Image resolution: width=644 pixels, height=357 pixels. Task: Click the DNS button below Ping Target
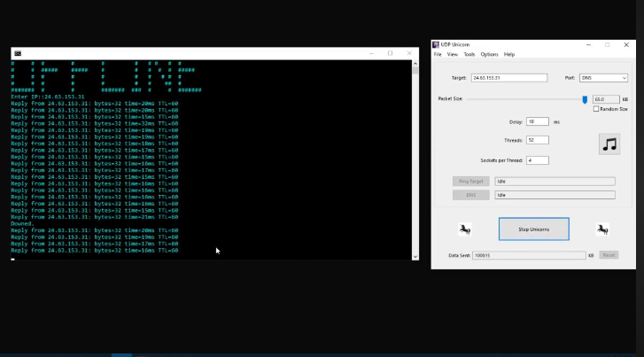[x=471, y=195]
